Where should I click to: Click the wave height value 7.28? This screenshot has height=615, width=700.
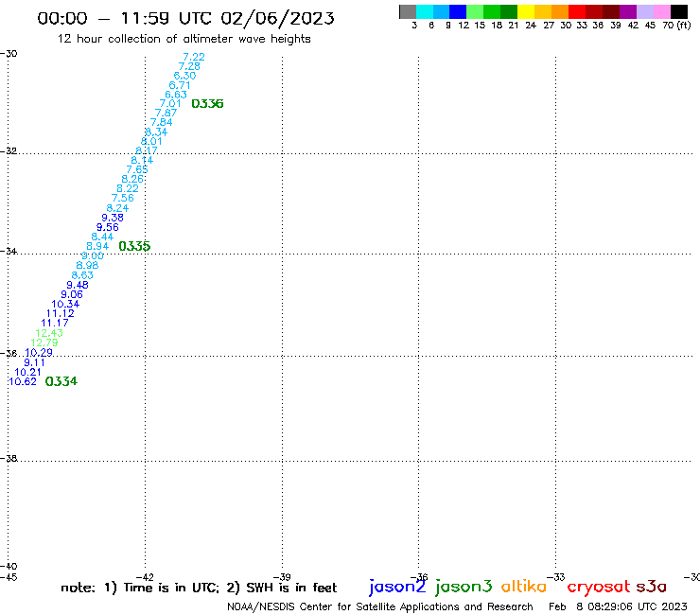[189, 66]
